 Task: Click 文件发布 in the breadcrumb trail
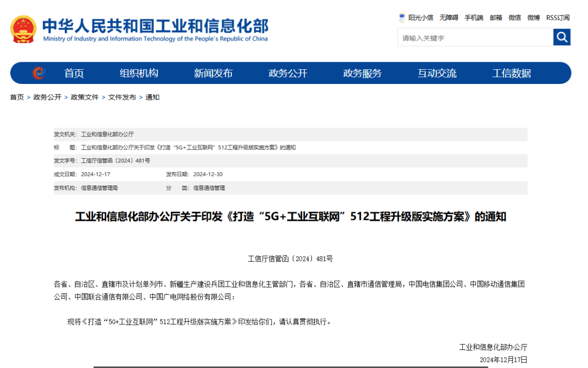[122, 97]
